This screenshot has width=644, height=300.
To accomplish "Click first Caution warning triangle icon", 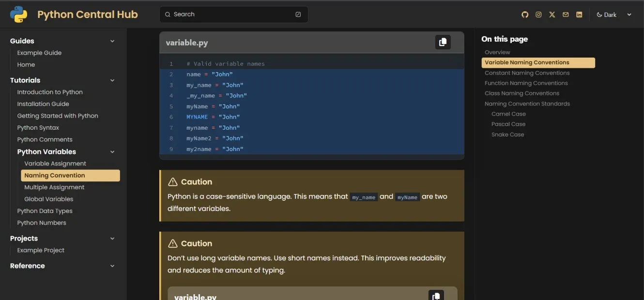I will point(172,182).
